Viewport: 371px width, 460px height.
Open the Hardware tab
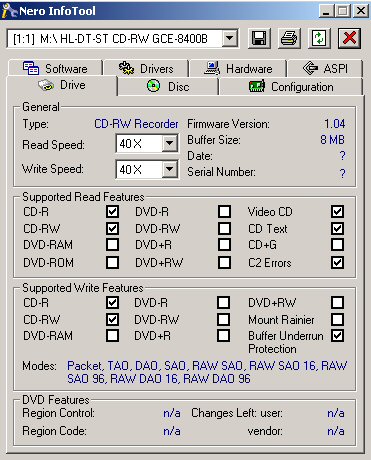[x=238, y=69]
